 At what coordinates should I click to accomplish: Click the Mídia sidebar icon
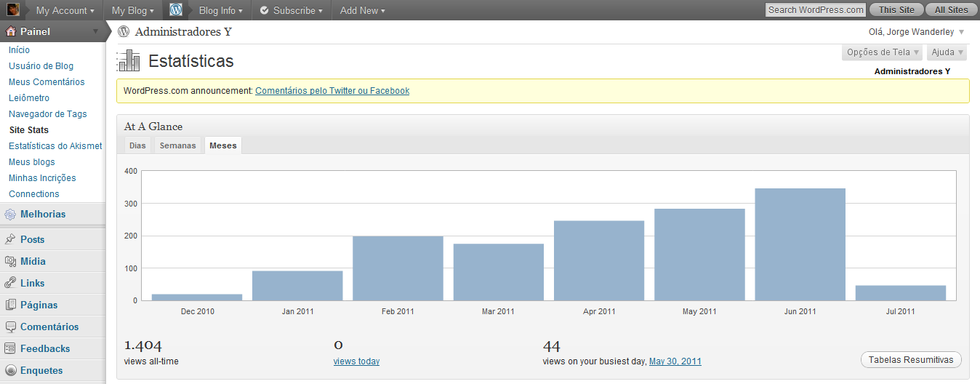tap(10, 261)
